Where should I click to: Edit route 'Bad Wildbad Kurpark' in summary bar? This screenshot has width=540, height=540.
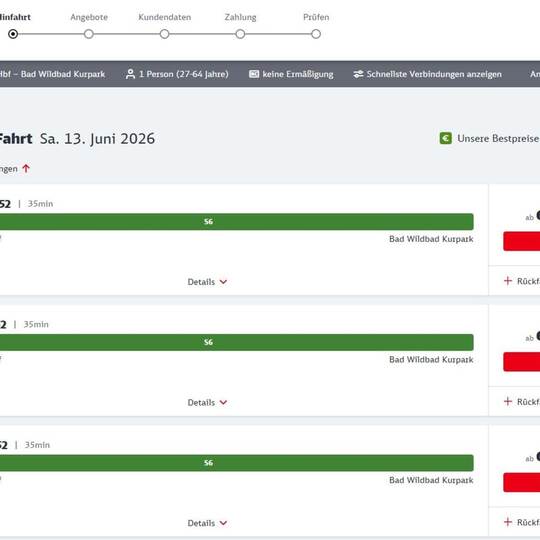pos(63,74)
